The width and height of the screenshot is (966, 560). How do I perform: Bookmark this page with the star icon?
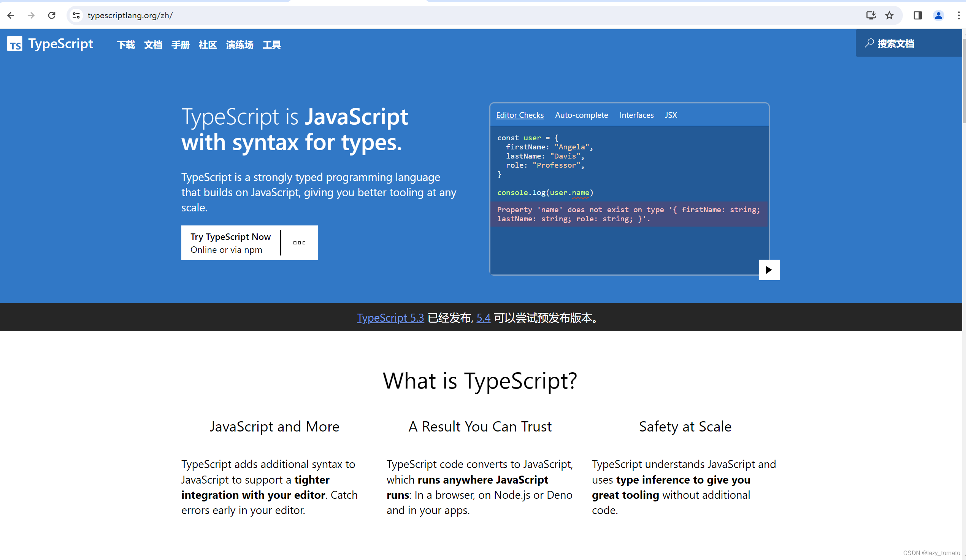[889, 15]
